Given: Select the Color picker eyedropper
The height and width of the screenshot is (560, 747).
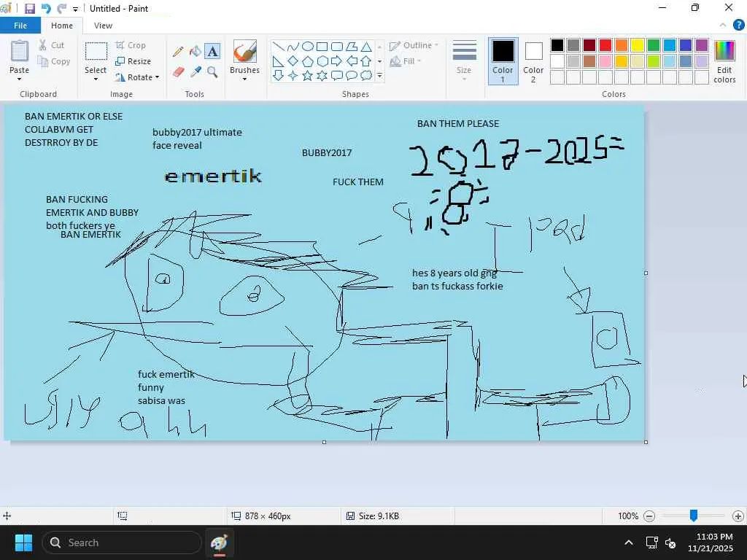Looking at the screenshot, I should 196,72.
